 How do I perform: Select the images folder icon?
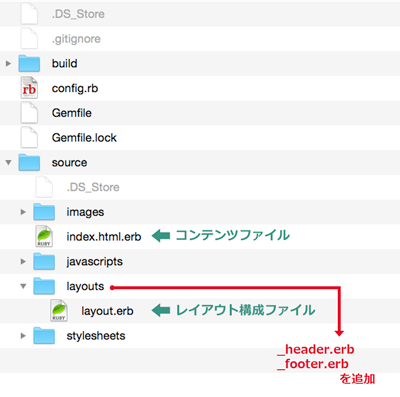point(44,212)
